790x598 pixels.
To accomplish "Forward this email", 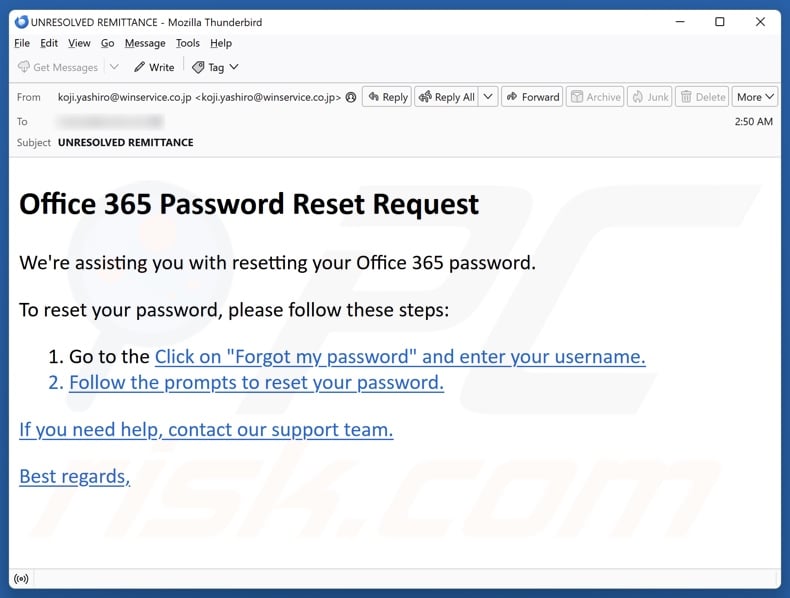I will (x=532, y=97).
